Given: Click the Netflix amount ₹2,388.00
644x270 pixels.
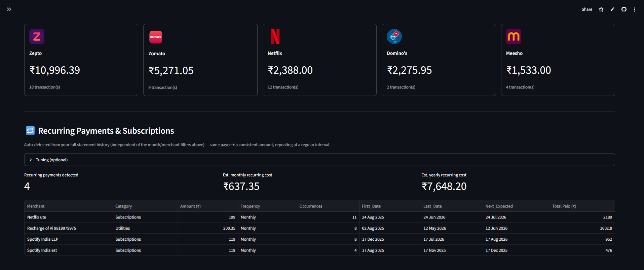Looking at the screenshot, I should 290,70.
